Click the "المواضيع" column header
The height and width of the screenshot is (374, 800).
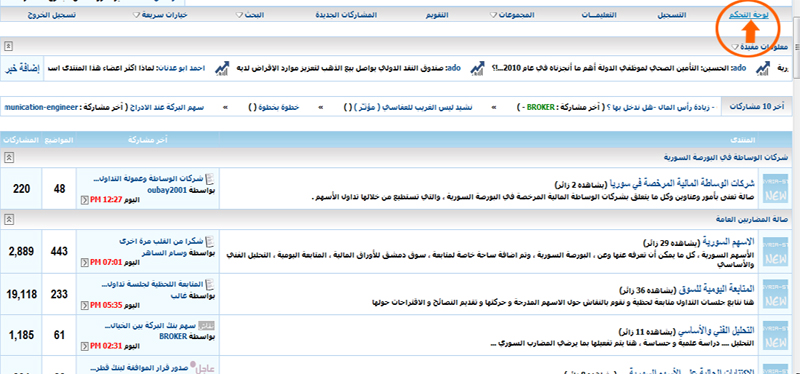[x=59, y=140]
